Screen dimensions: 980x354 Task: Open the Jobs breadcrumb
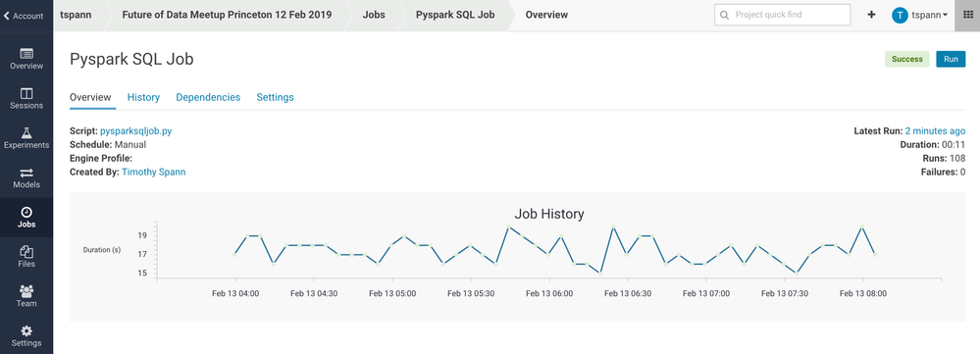[x=374, y=15]
